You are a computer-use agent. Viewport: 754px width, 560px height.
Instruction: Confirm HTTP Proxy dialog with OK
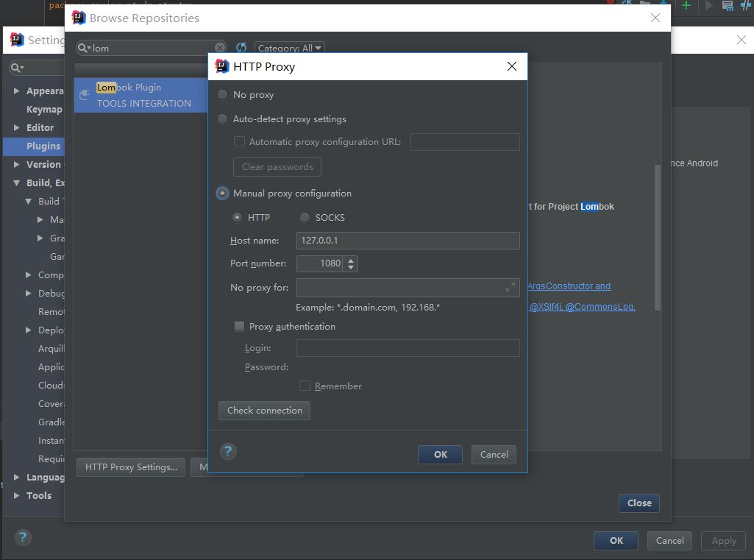pyautogui.click(x=440, y=455)
